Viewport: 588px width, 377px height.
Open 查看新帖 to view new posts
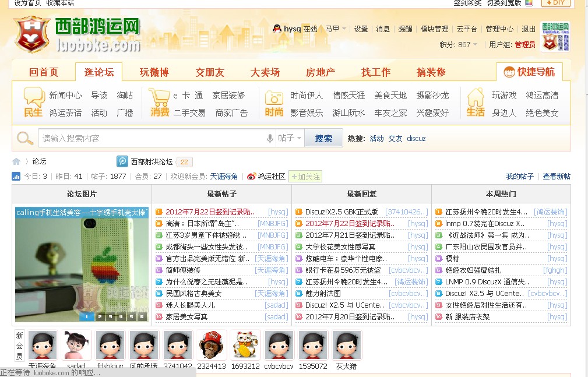tap(556, 176)
